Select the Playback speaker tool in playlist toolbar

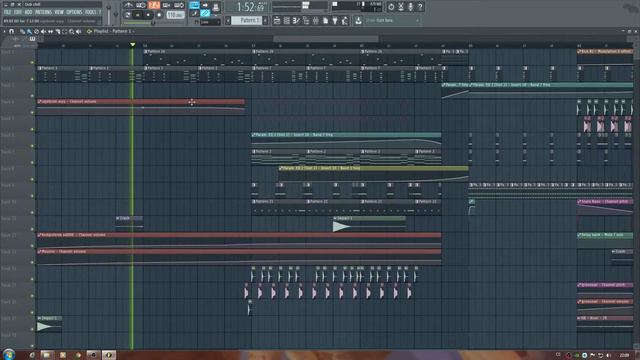pyautogui.click(x=78, y=31)
